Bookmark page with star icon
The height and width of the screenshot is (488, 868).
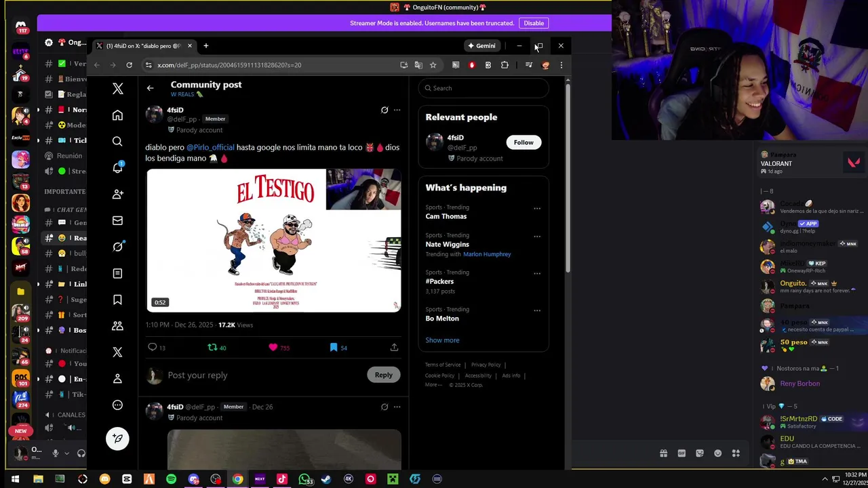click(433, 65)
